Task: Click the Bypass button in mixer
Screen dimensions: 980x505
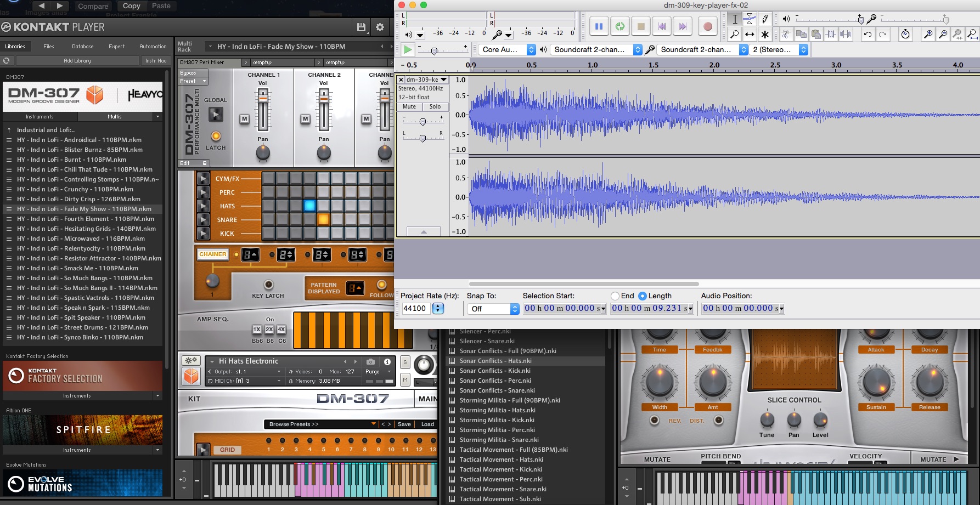Action: [x=193, y=73]
